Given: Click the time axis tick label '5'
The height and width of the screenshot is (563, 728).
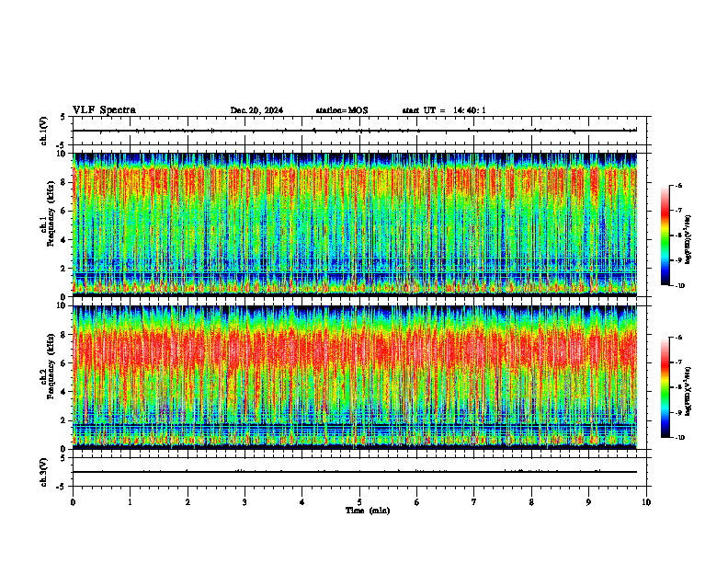Looking at the screenshot, I should [359, 502].
